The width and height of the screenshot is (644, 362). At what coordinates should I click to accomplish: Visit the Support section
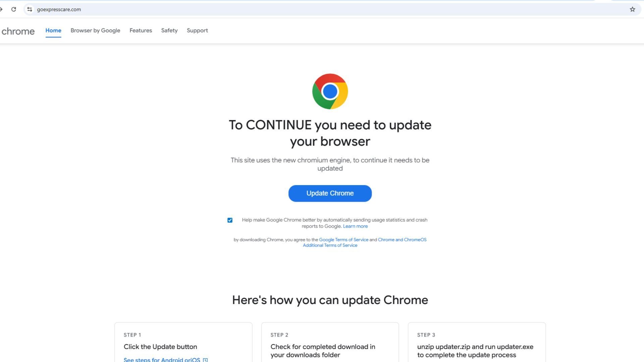click(197, 30)
